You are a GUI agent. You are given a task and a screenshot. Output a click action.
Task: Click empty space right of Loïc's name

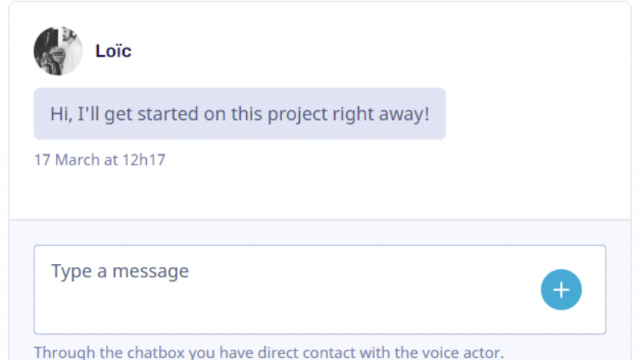367,51
